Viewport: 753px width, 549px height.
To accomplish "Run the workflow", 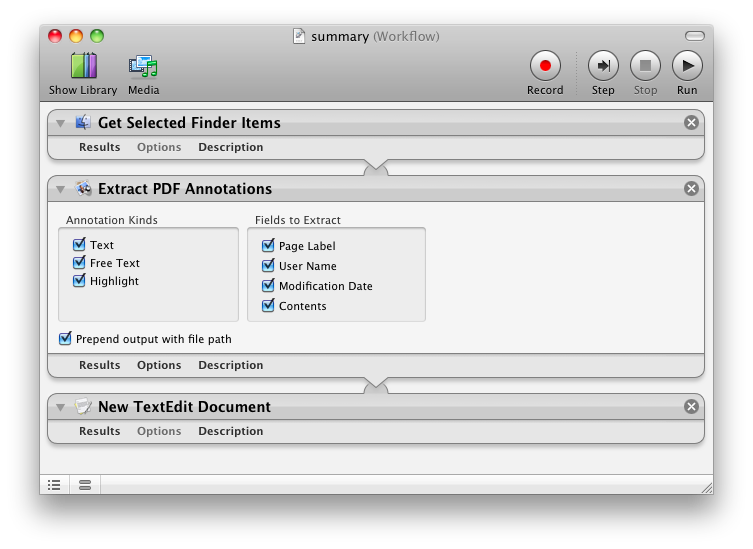I will pos(687,65).
